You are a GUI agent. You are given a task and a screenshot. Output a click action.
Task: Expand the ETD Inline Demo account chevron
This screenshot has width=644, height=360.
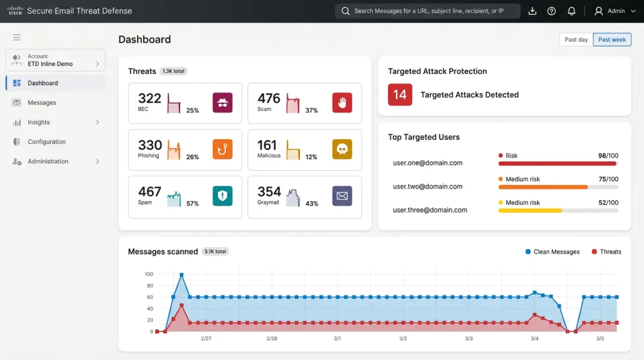97,64
